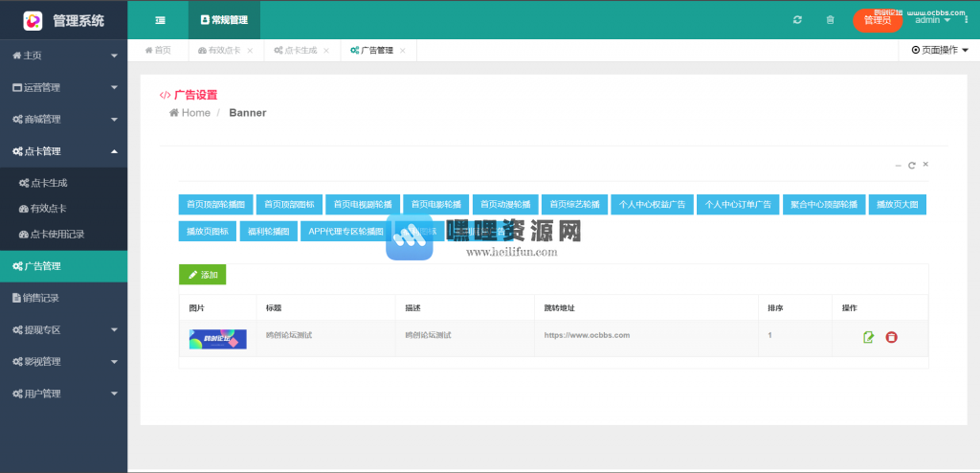Select the 首页电影轮播 ad category
The image size is (980, 473).
436,205
